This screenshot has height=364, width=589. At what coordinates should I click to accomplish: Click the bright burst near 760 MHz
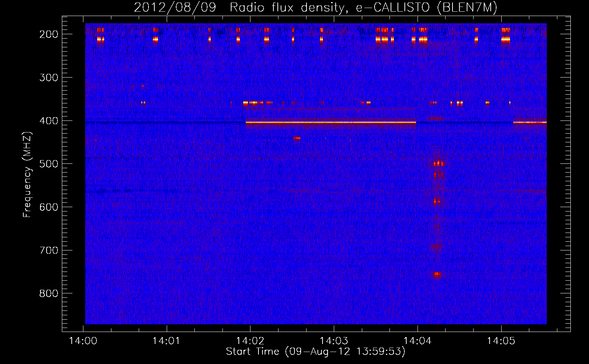click(437, 274)
